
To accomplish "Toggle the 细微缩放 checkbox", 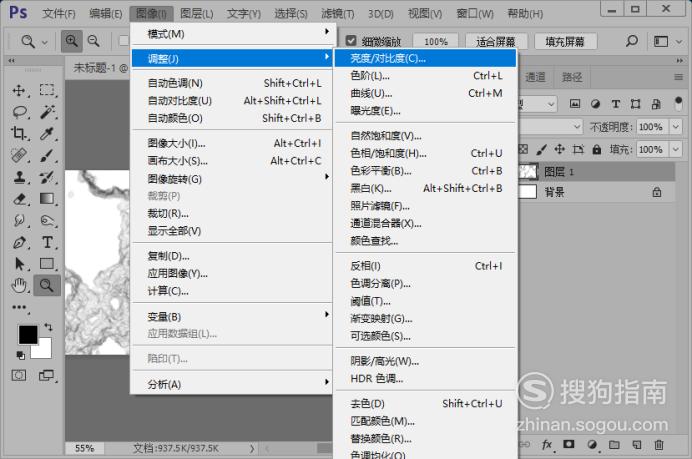I will 351,41.
